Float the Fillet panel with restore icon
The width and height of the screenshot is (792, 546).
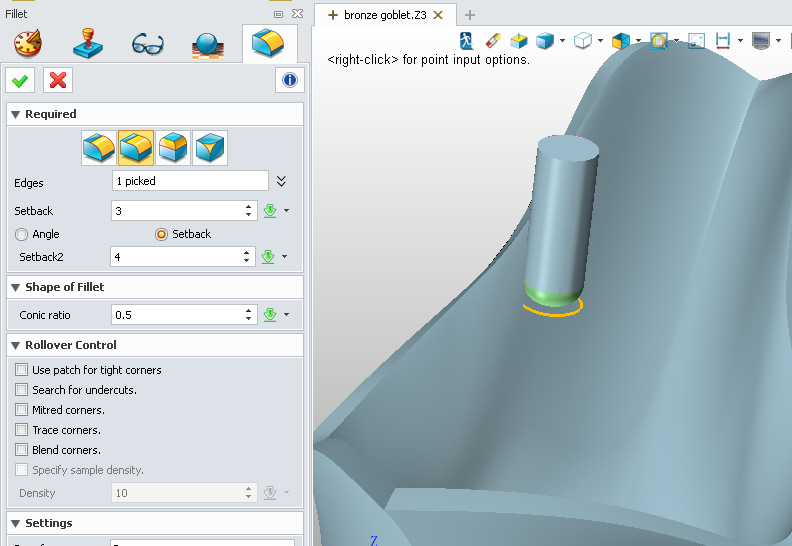(278, 14)
